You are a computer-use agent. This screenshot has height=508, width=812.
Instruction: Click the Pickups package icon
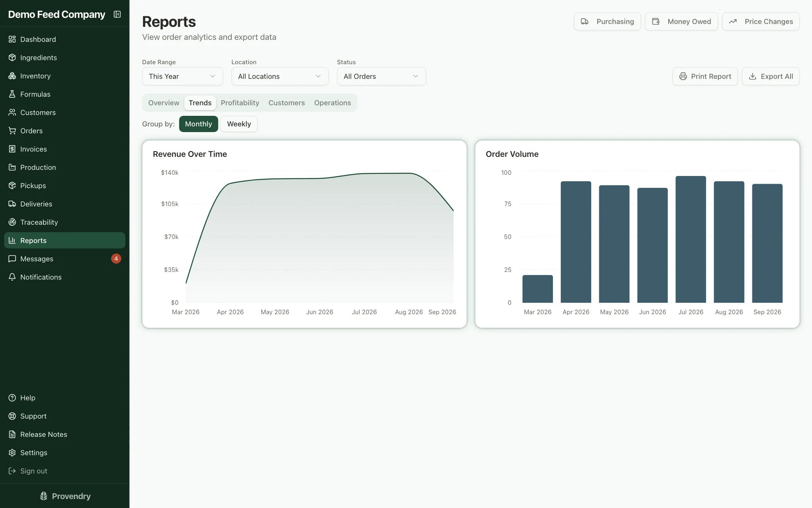point(12,186)
